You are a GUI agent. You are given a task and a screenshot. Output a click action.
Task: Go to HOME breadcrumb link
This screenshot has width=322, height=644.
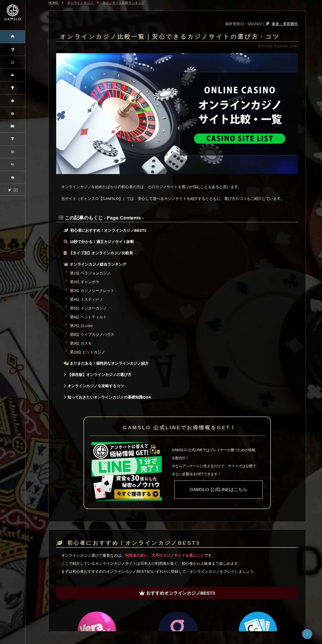pos(53,3)
